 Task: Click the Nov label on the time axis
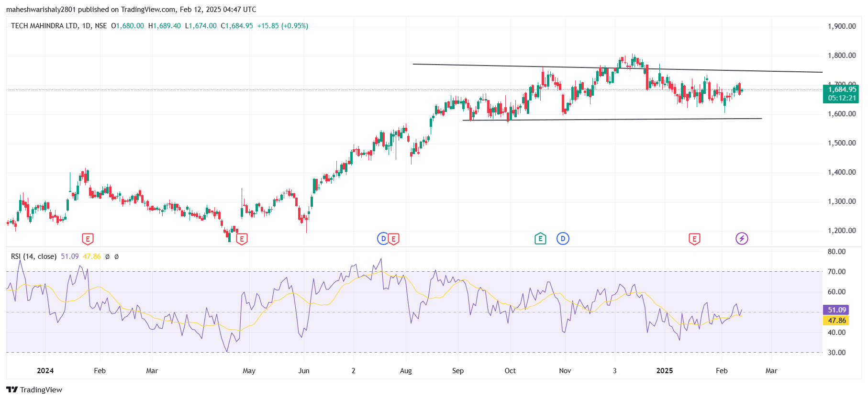click(565, 371)
